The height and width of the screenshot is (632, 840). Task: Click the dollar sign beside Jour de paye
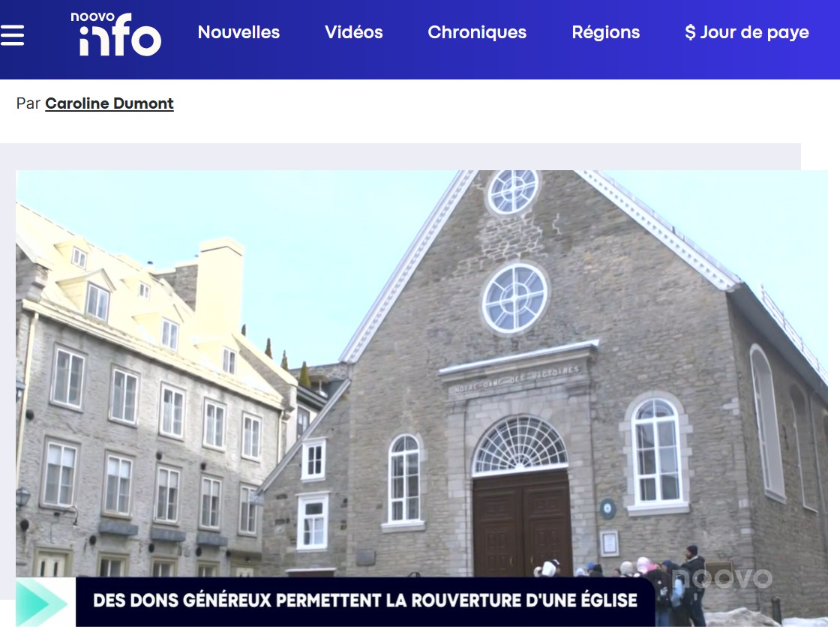pyautogui.click(x=690, y=33)
